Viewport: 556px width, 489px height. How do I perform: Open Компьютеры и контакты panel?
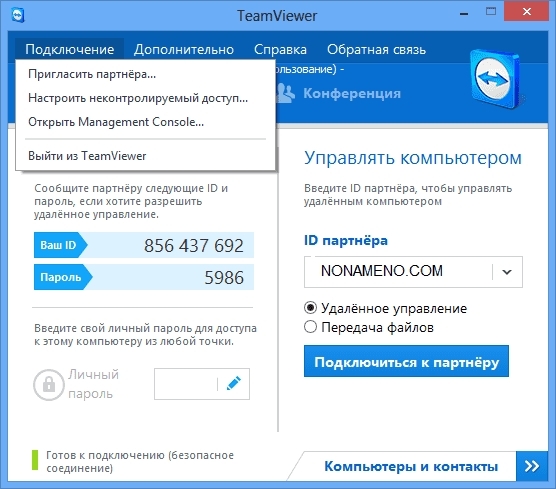411,466
